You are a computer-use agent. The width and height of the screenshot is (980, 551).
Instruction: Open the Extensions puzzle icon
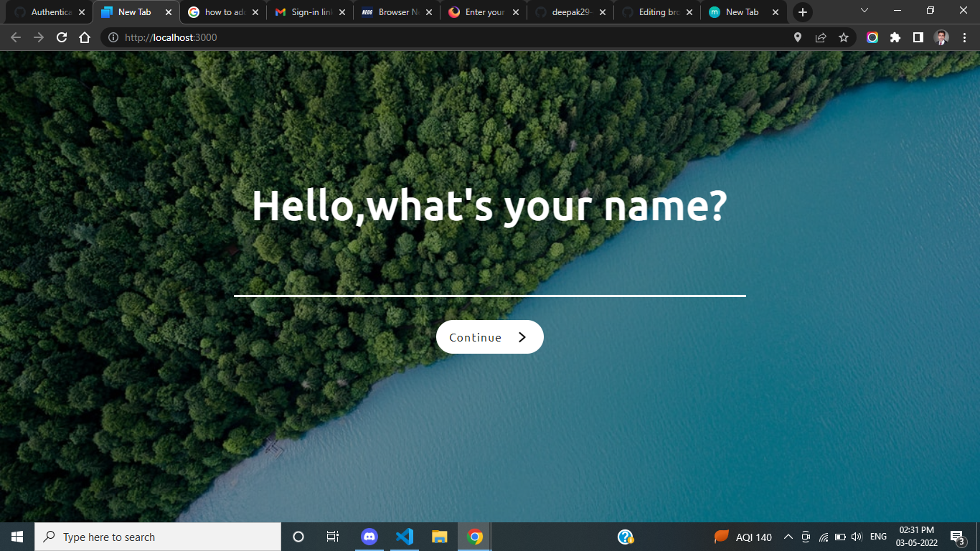point(895,37)
